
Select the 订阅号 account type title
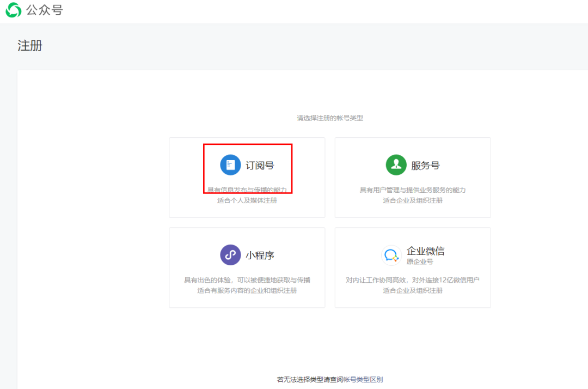(260, 166)
